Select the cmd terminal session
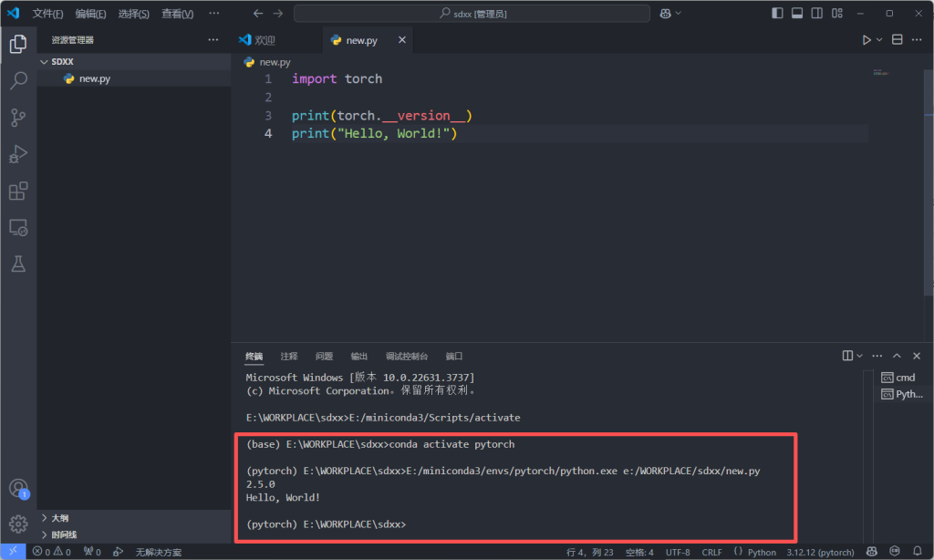Image resolution: width=934 pixels, height=560 pixels. point(904,378)
